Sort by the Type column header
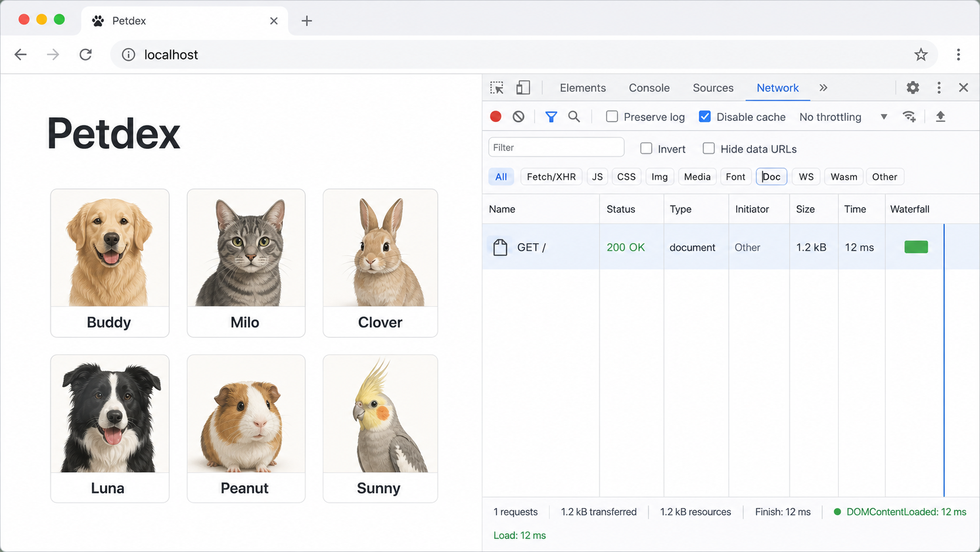Image resolution: width=980 pixels, height=552 pixels. [696, 209]
